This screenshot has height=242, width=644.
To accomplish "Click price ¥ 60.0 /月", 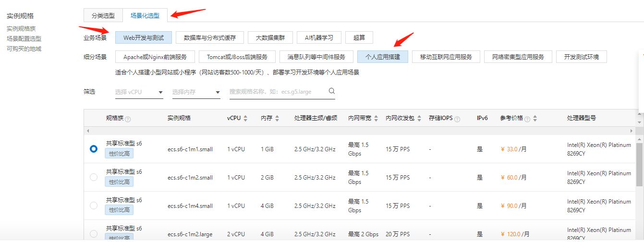I will [513, 178].
